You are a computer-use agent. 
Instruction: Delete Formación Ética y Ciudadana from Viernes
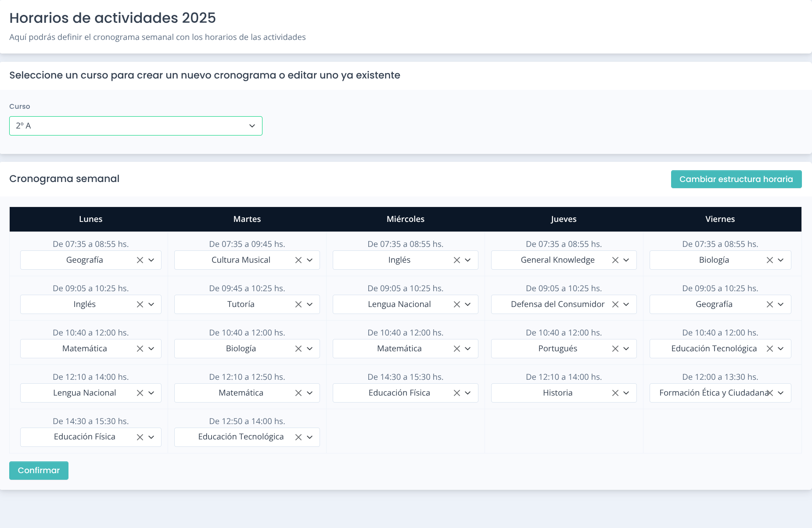[x=770, y=392]
